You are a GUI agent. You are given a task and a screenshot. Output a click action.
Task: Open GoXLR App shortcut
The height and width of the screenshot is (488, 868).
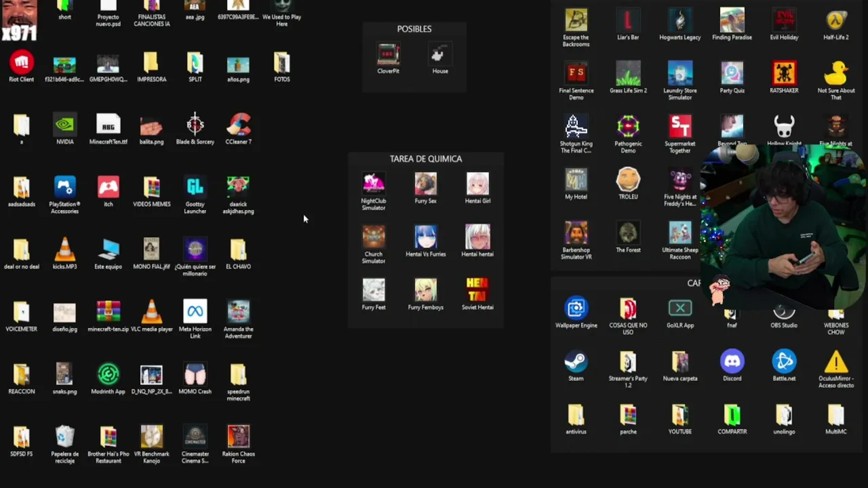pyautogui.click(x=680, y=309)
